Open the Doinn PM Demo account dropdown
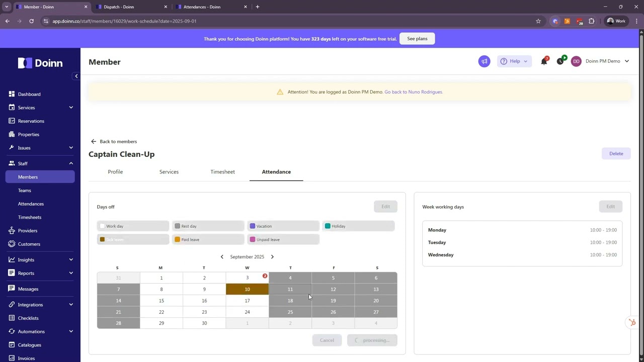This screenshot has width=644, height=362. click(x=607, y=61)
